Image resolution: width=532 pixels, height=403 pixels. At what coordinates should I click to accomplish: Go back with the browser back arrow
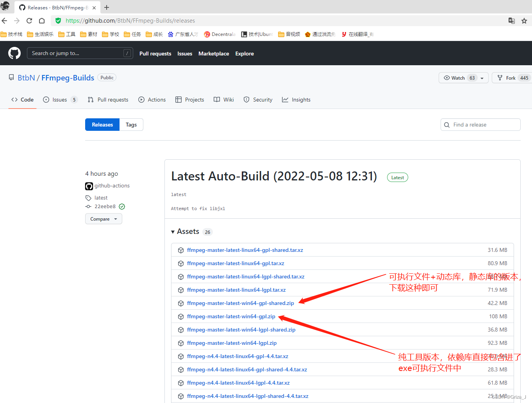(x=5, y=21)
